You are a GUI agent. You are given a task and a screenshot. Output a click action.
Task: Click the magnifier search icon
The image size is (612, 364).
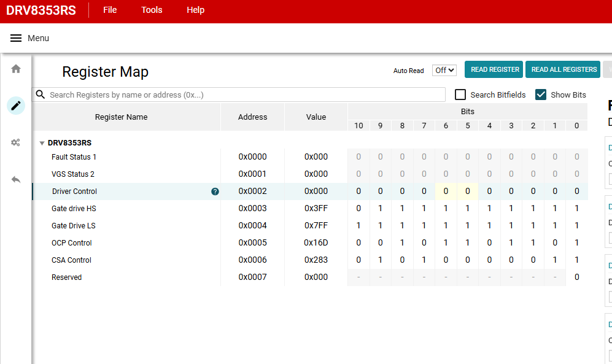point(40,95)
